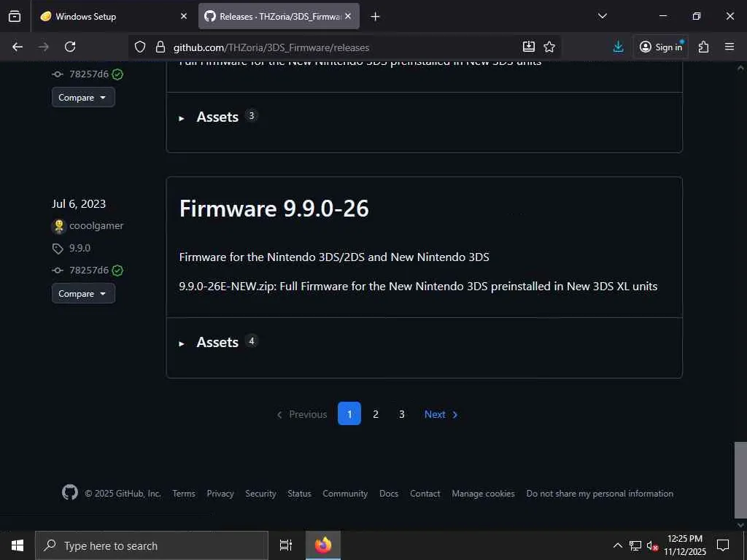This screenshot has height=560, width=747.
Task: Open Contact footer link
Action: click(x=425, y=494)
